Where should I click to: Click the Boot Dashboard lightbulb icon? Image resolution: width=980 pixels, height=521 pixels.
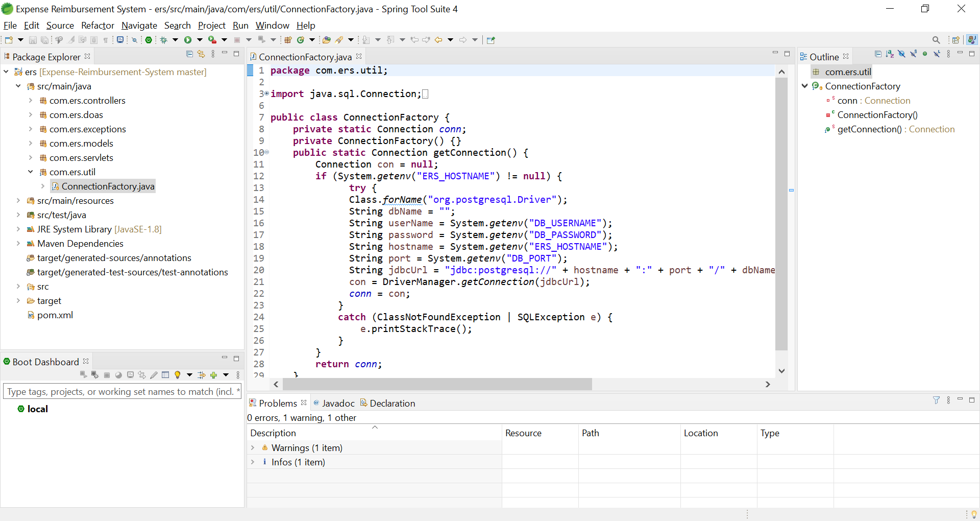click(x=178, y=375)
